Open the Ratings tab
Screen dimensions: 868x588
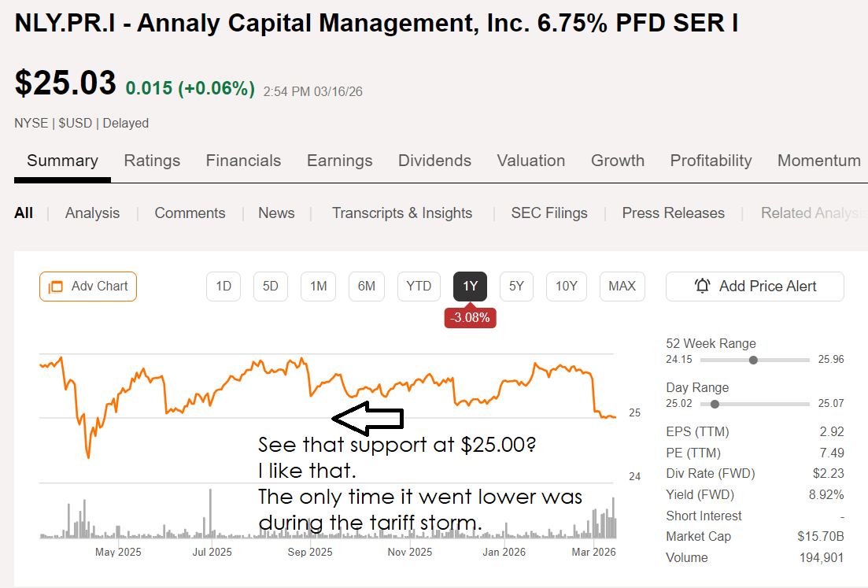(x=152, y=161)
